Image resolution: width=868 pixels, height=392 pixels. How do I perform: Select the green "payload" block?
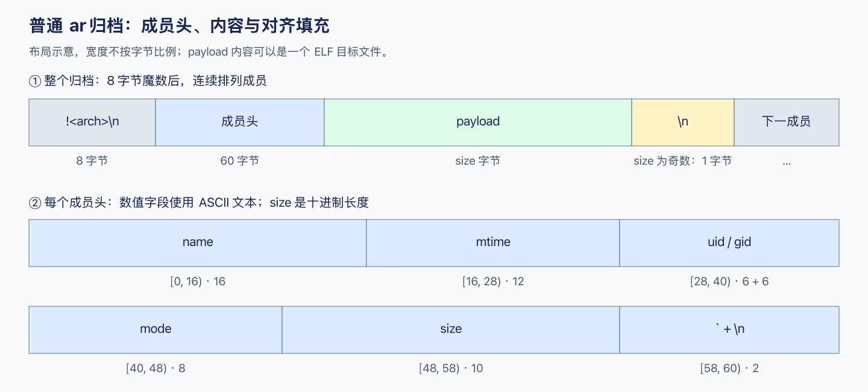tap(478, 122)
